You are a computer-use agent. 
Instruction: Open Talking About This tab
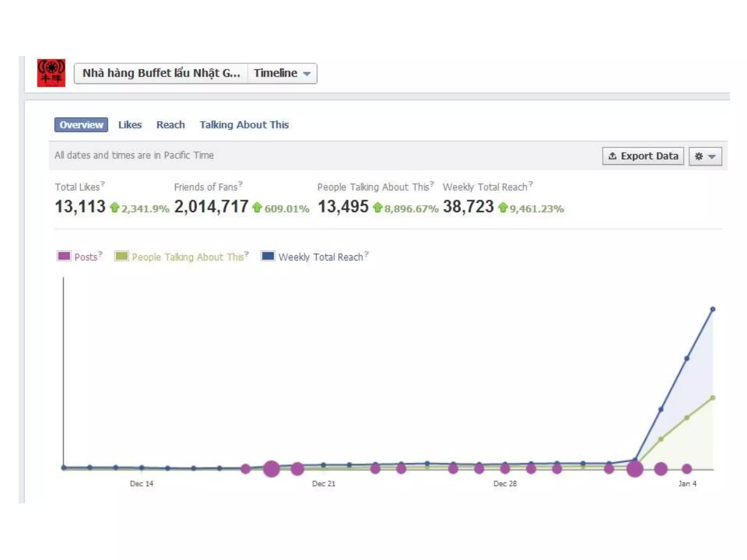244,125
